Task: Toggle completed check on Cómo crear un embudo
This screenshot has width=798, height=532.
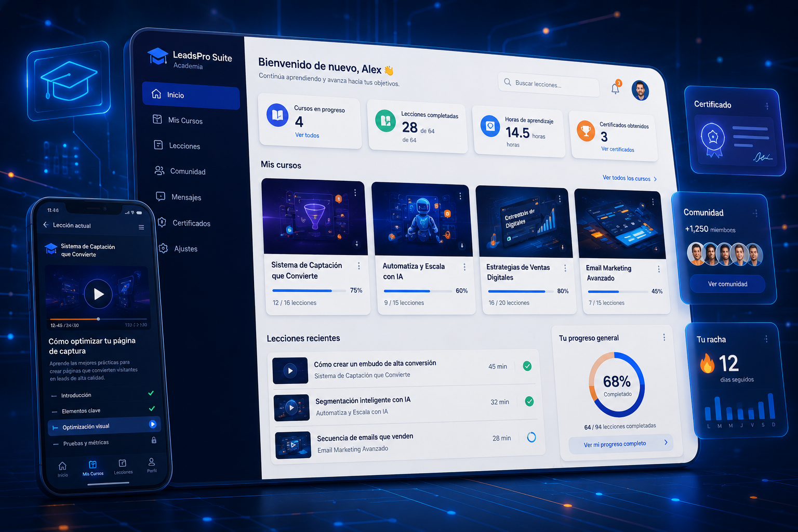Action: point(527,366)
